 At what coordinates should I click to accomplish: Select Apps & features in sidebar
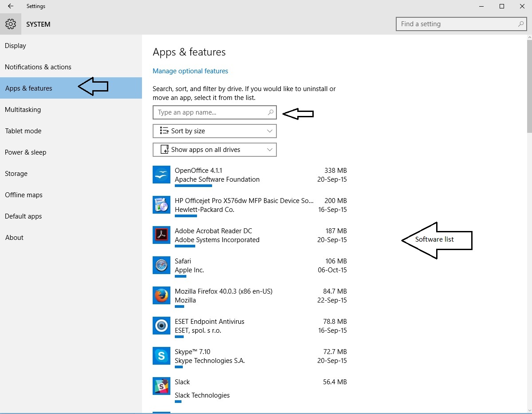[x=71, y=88]
